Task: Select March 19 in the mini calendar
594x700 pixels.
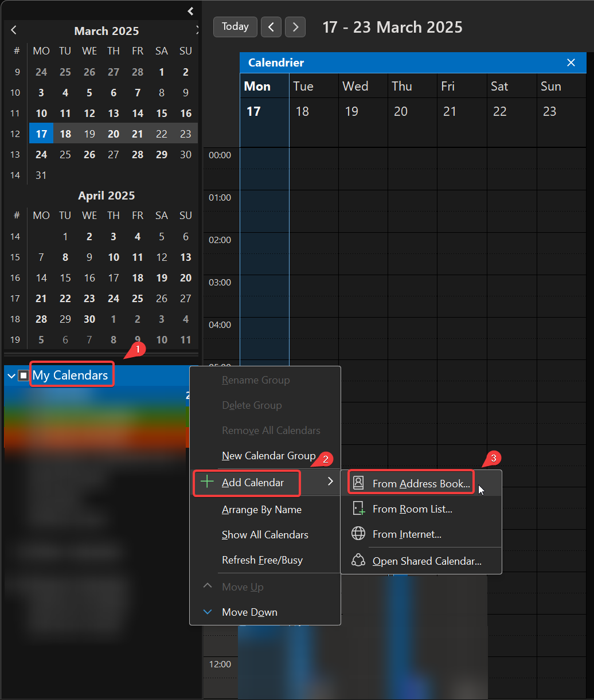Action: 89,134
